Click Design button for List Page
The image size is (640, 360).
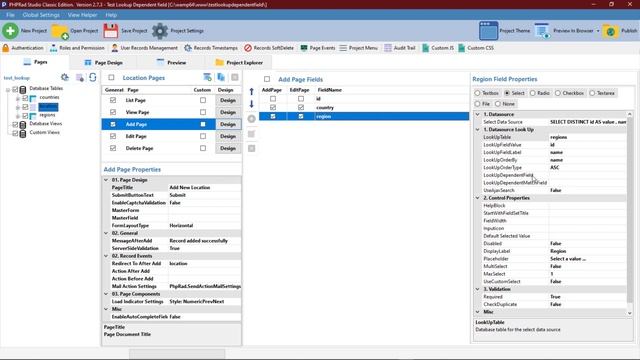[x=228, y=100]
